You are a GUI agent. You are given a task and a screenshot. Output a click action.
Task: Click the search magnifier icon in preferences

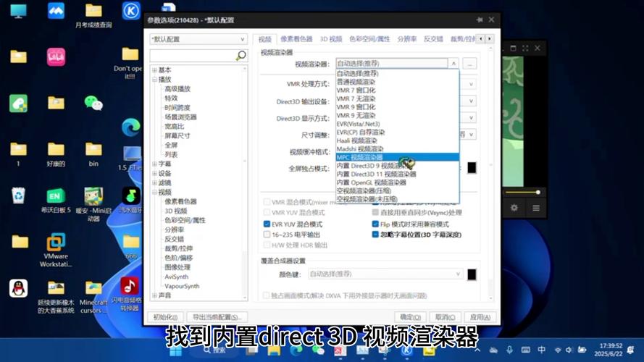[241, 55]
